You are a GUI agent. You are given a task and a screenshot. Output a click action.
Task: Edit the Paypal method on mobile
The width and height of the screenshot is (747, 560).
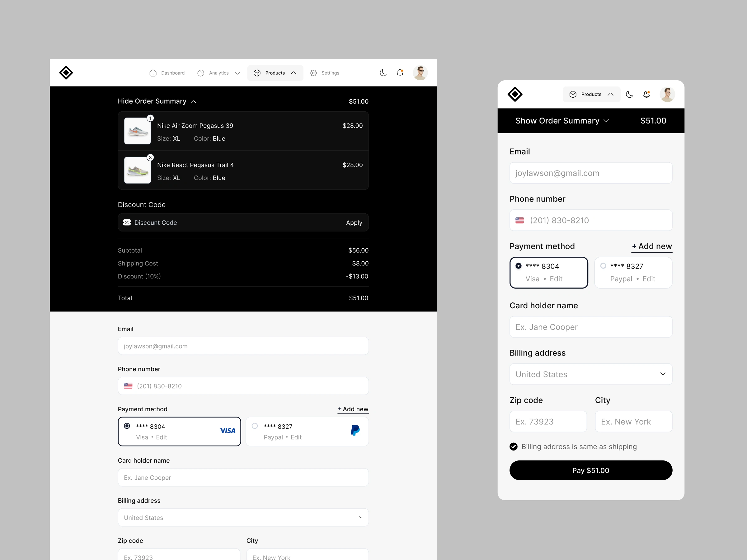[x=649, y=279]
